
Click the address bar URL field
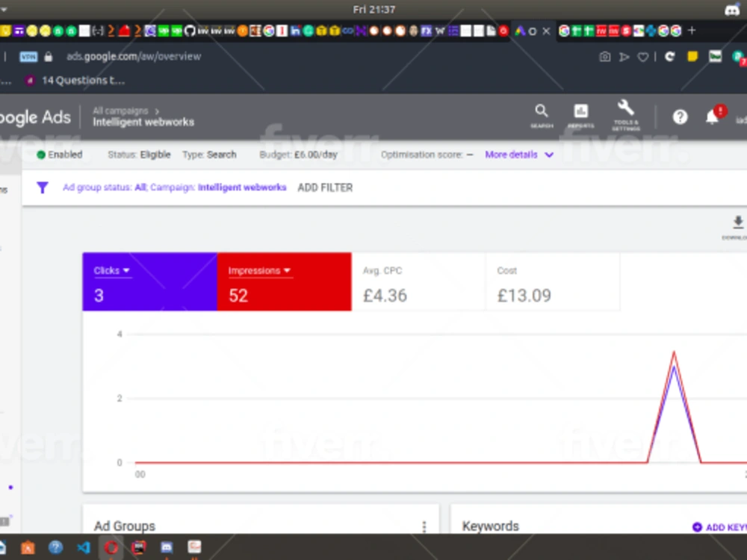134,57
